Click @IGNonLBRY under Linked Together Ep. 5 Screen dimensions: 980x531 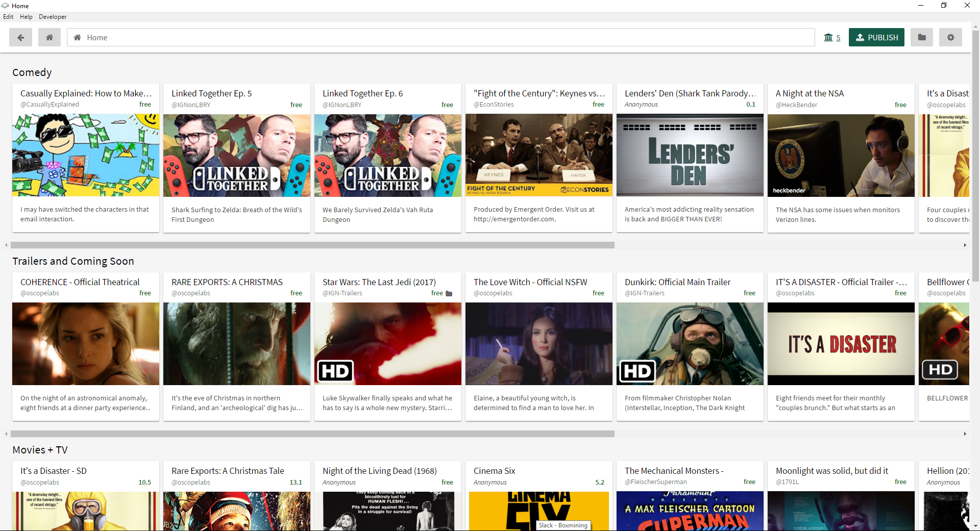coord(191,105)
